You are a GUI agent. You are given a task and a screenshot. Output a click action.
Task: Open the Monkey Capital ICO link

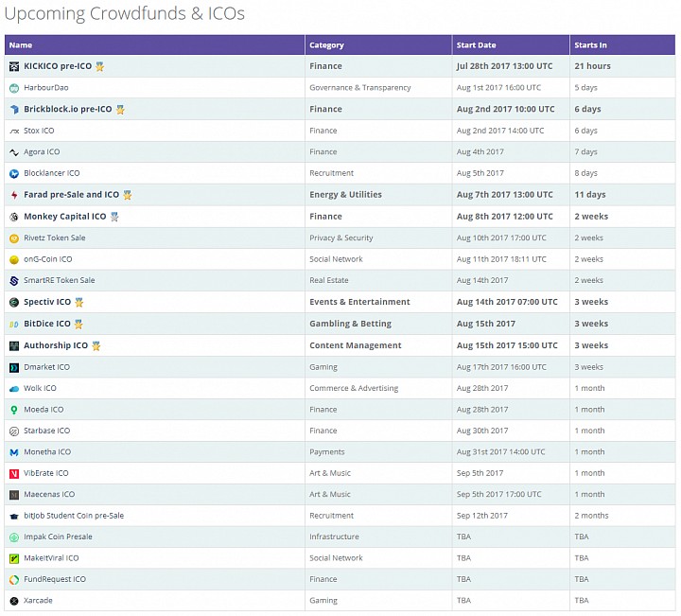point(64,217)
